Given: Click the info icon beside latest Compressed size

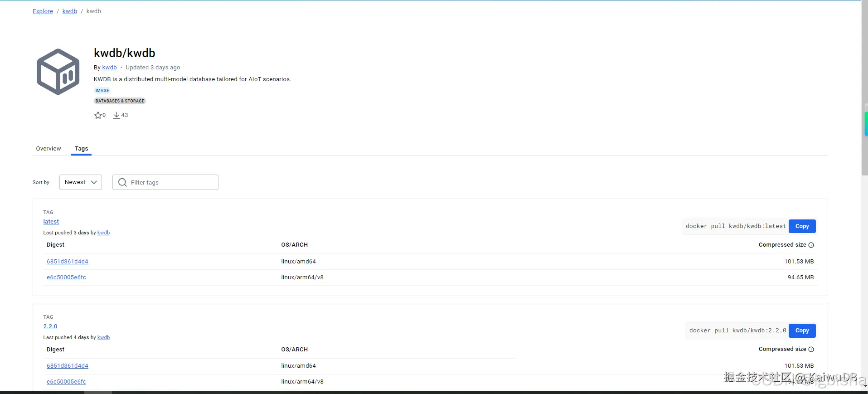Looking at the screenshot, I should click(x=811, y=245).
